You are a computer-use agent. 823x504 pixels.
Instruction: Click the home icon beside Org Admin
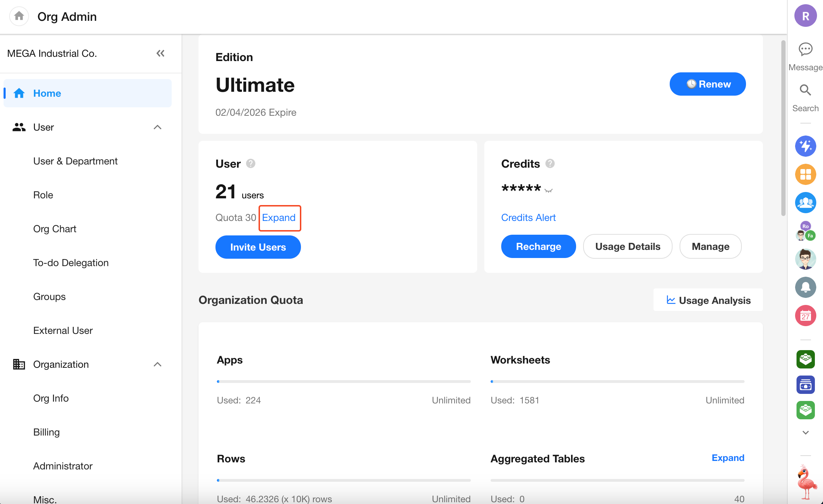(x=19, y=16)
